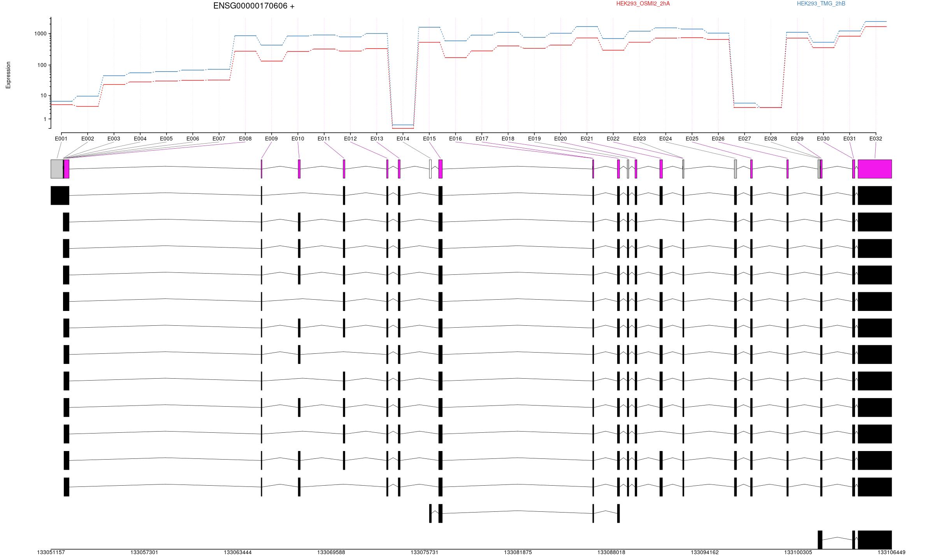Click exon label E018
The image size is (934, 560).
click(x=508, y=139)
